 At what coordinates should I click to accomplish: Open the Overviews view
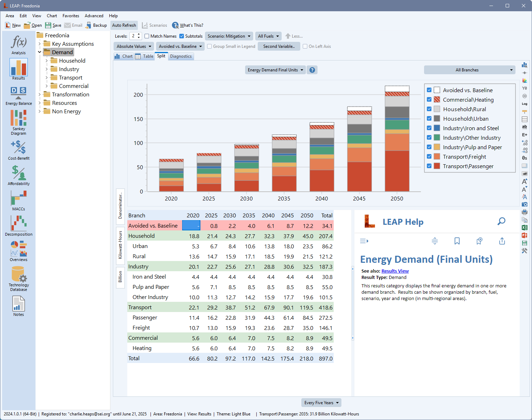click(x=19, y=251)
